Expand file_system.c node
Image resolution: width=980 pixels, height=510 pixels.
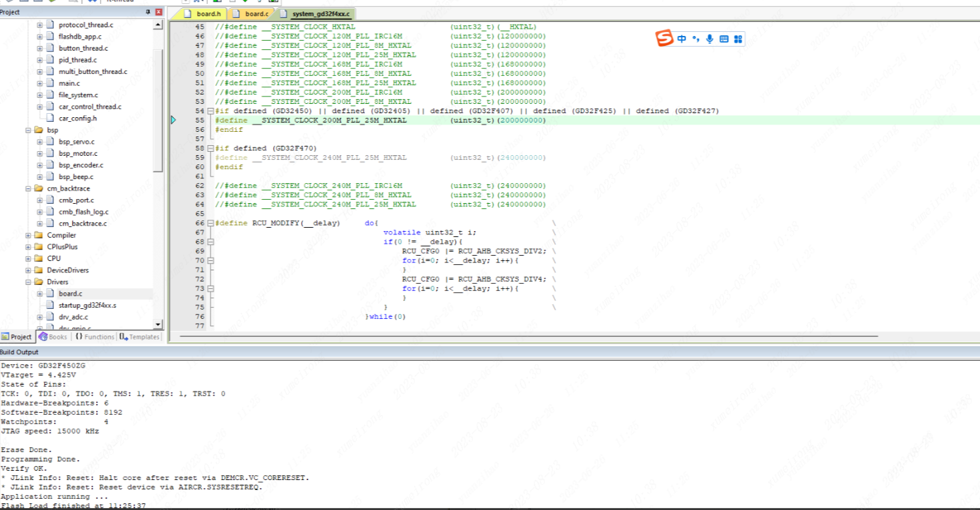pos(39,95)
